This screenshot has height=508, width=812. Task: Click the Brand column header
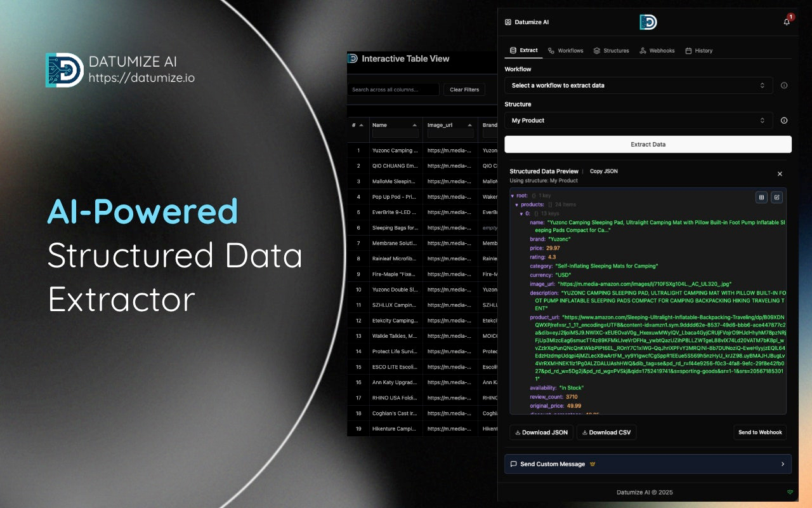490,125
